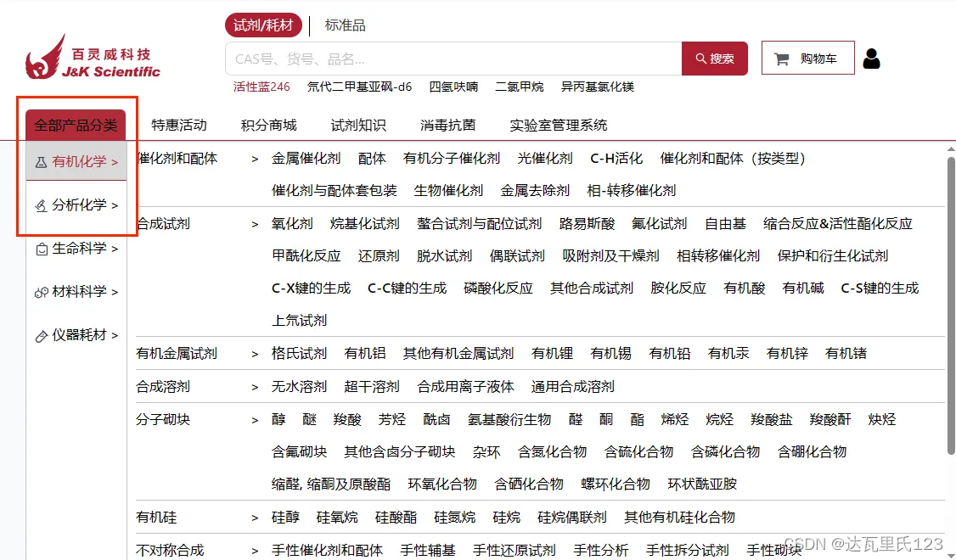Open the 硅烷偶联剂 link
956x560 pixels.
572,518
